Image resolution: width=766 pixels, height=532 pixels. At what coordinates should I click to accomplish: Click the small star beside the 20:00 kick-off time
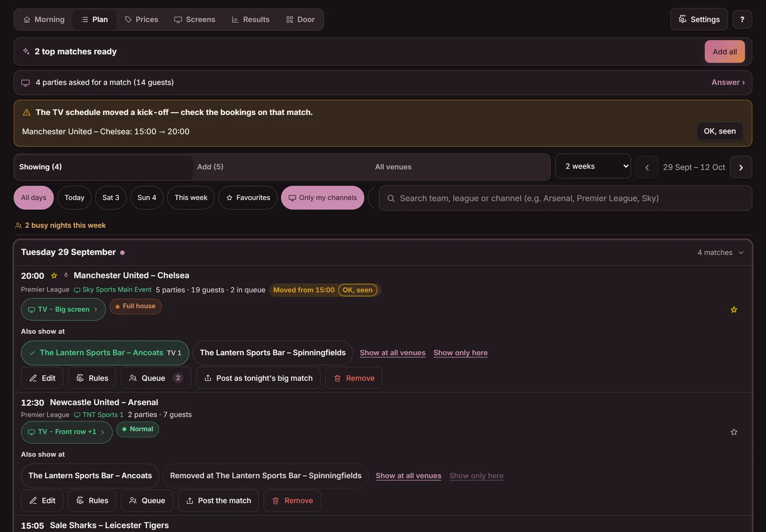(54, 275)
